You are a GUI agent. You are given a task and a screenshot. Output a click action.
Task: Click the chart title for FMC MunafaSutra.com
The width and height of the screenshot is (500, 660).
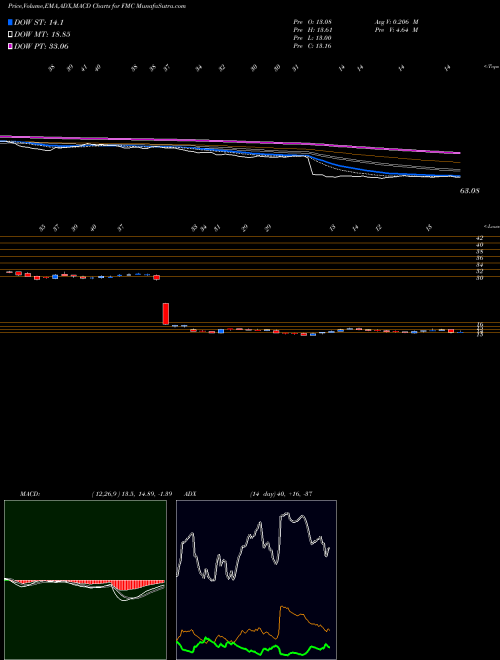click(x=96, y=6)
